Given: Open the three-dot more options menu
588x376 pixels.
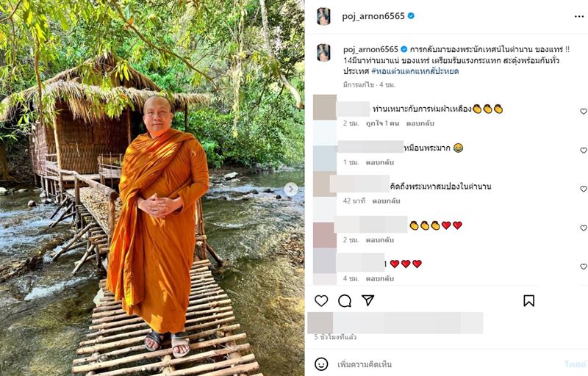Looking at the screenshot, I should point(579,15).
